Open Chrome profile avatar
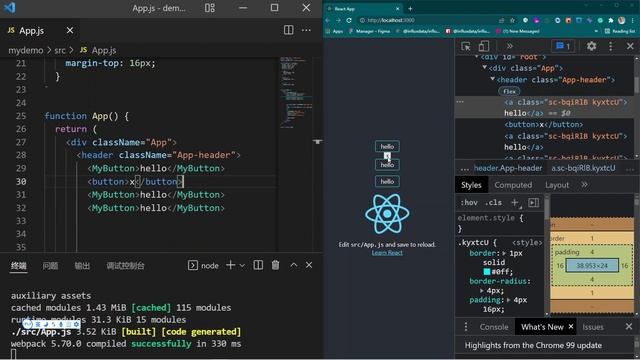Image resolution: width=640 pixels, height=360 pixels. tap(622, 20)
